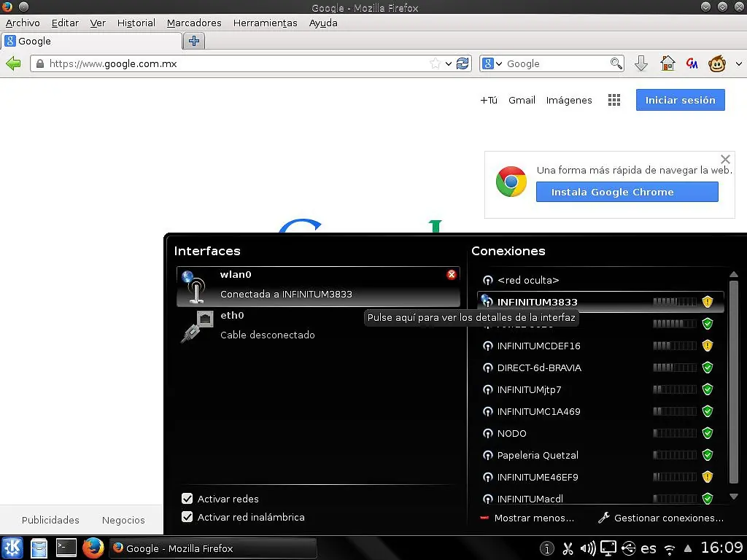Go to the Firefox home page icon

coord(667,63)
